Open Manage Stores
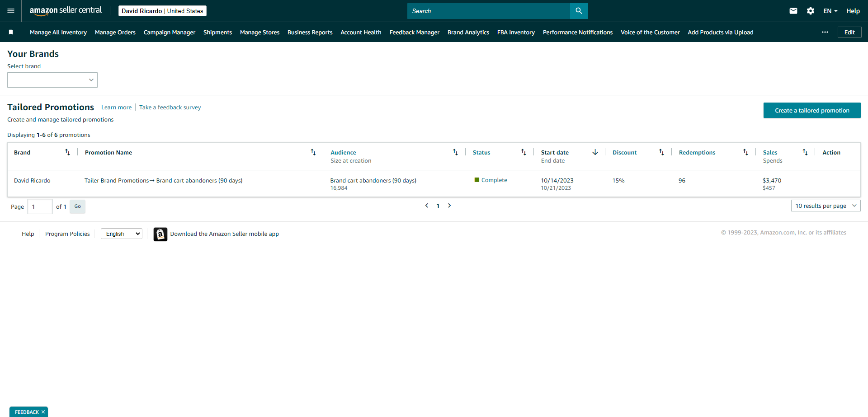 point(259,32)
